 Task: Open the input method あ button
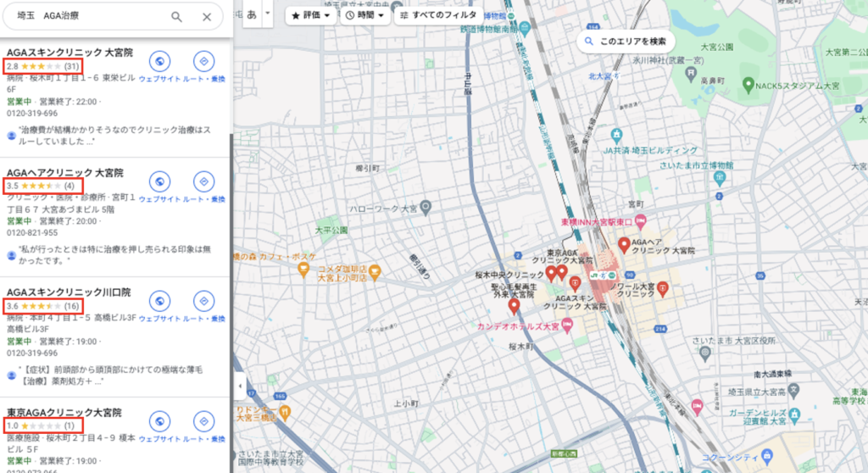coord(251,14)
